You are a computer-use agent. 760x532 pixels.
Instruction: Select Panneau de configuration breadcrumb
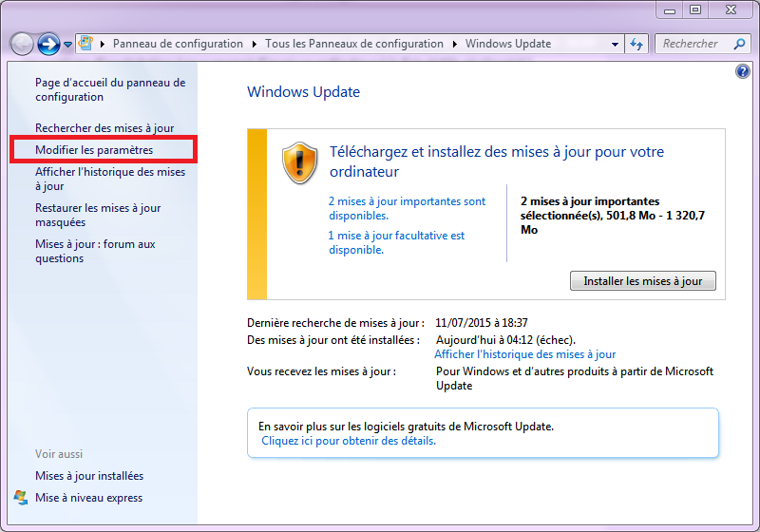(x=178, y=44)
